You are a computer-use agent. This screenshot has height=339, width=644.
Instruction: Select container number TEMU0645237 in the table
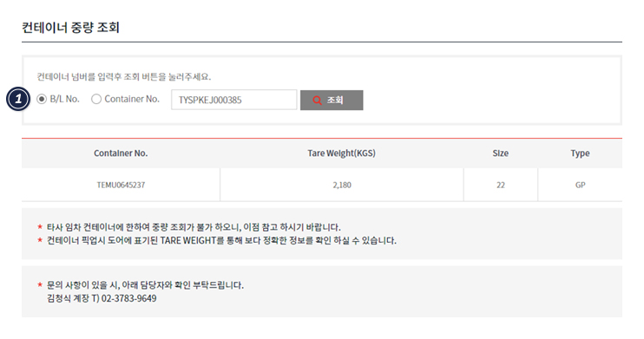(121, 185)
